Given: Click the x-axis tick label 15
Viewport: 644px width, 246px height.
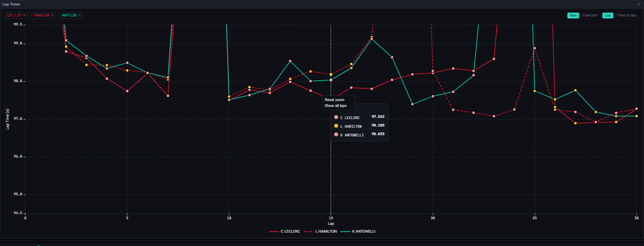Looking at the screenshot, I should pos(331,218).
